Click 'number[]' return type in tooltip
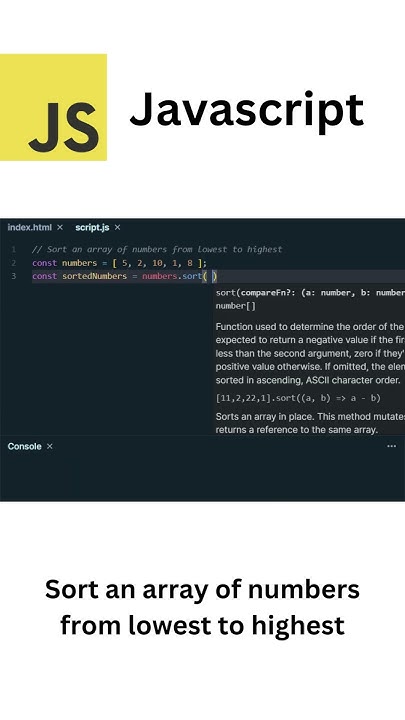 pyautogui.click(x=236, y=306)
